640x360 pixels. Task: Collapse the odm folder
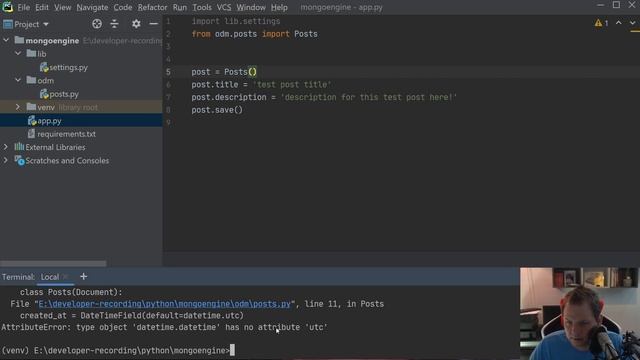click(18, 80)
